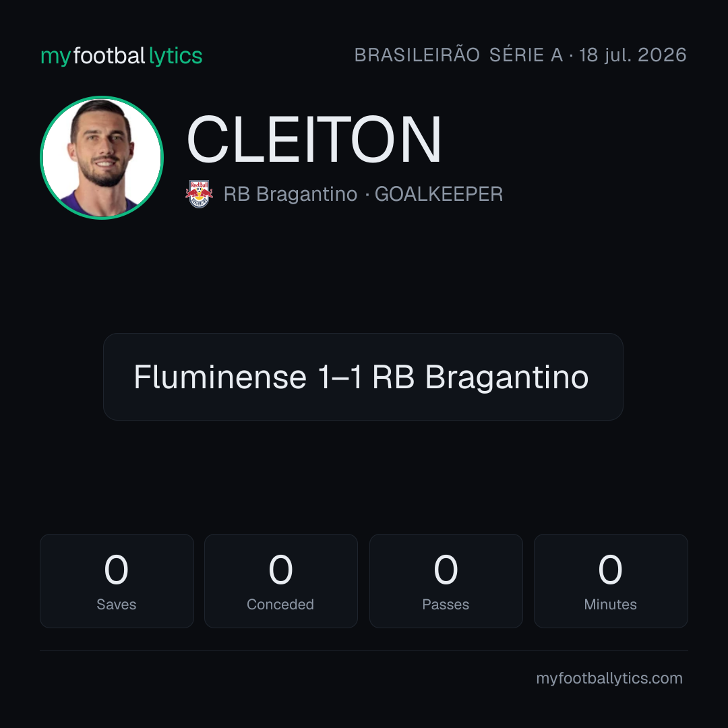Select the Passes stat card
728x728 pixels.
(x=446, y=581)
